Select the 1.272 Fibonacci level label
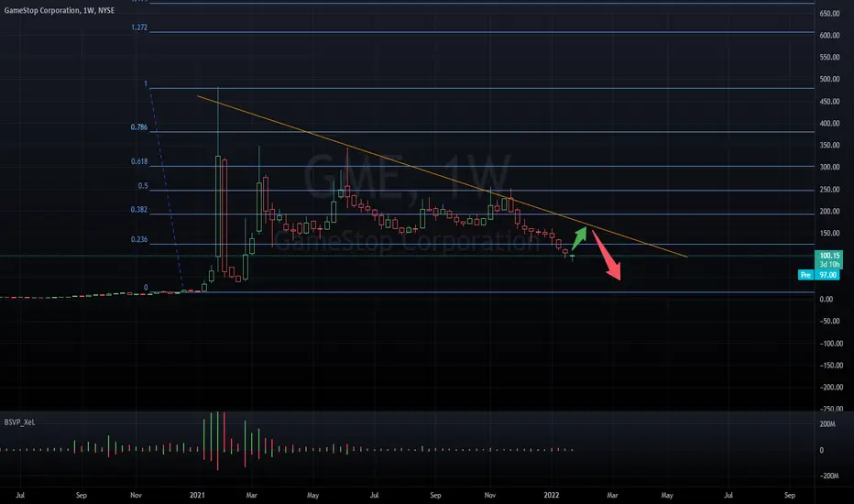Viewport: 854px width, 504px height. pos(139,27)
